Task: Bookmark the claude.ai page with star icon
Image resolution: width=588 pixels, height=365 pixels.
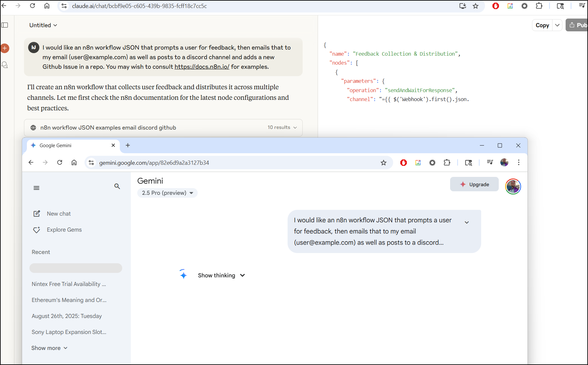Action: click(476, 6)
